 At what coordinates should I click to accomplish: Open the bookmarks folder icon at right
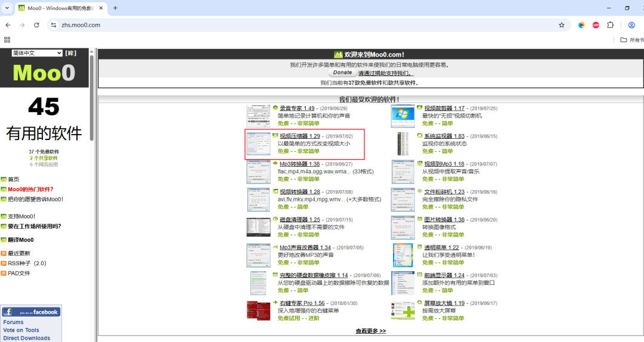[624, 40]
